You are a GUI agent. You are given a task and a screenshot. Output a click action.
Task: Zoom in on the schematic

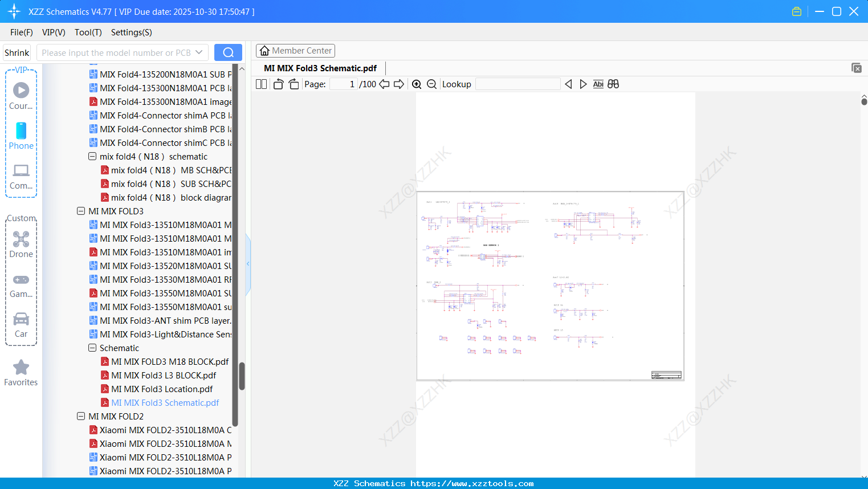tap(417, 84)
